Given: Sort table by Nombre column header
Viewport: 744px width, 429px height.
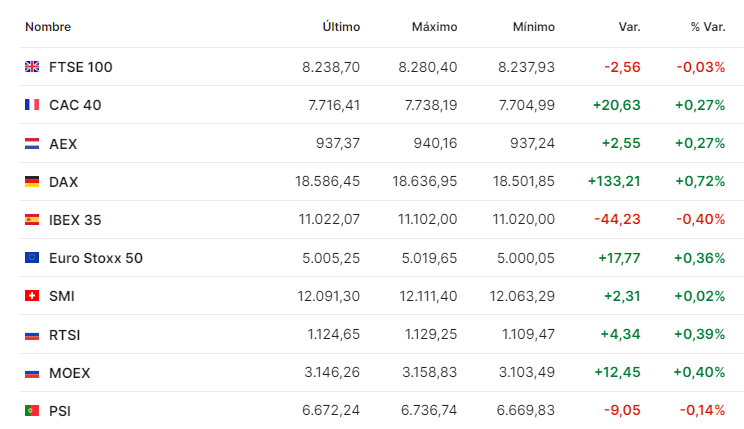Looking at the screenshot, I should [x=48, y=27].
